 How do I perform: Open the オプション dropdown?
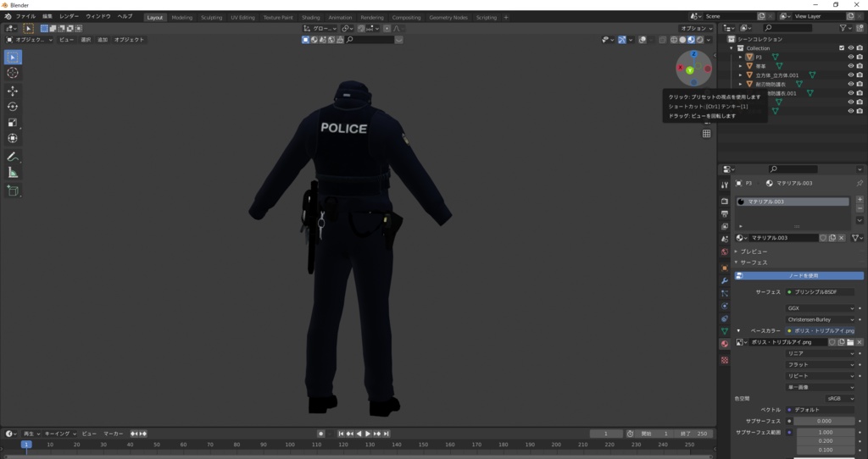pyautogui.click(x=697, y=28)
